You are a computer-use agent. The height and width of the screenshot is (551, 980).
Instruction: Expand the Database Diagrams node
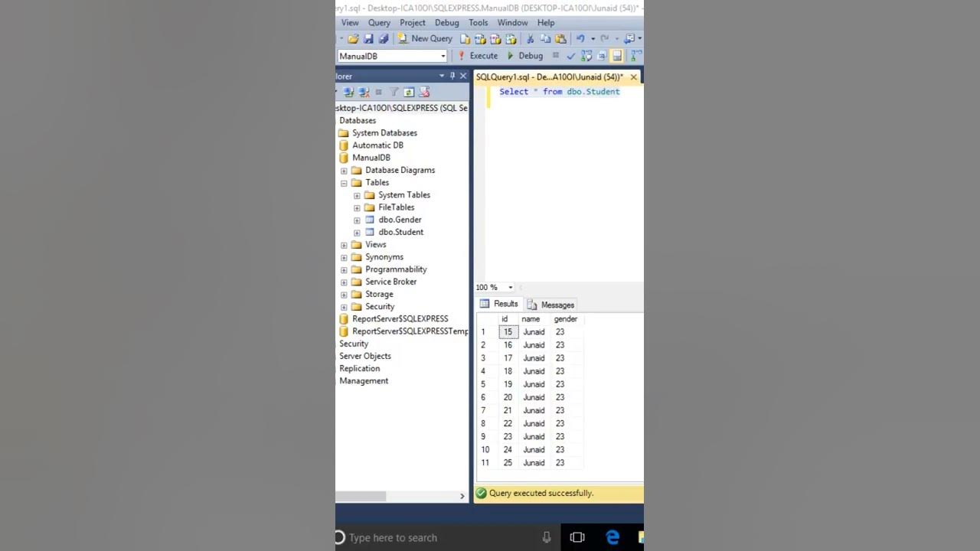pyautogui.click(x=344, y=171)
